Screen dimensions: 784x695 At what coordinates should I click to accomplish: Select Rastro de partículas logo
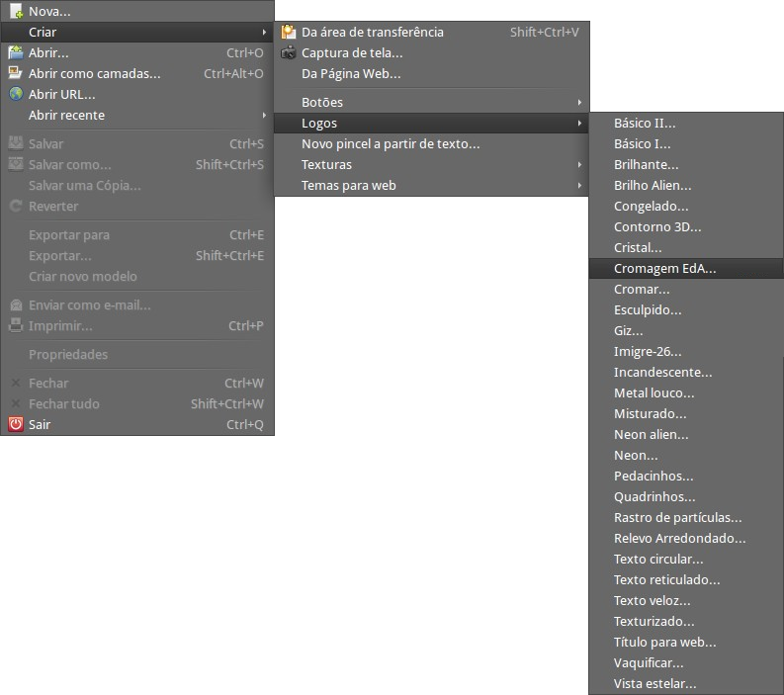click(x=677, y=517)
